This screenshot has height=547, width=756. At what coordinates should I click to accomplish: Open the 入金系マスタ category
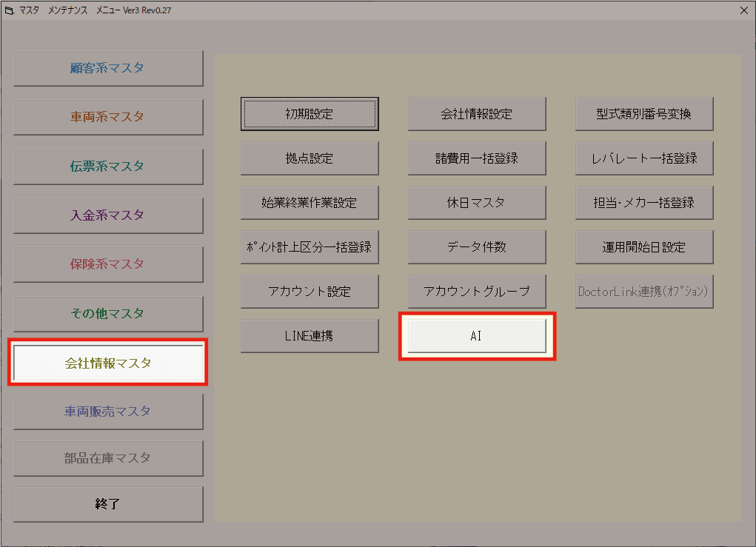108,215
